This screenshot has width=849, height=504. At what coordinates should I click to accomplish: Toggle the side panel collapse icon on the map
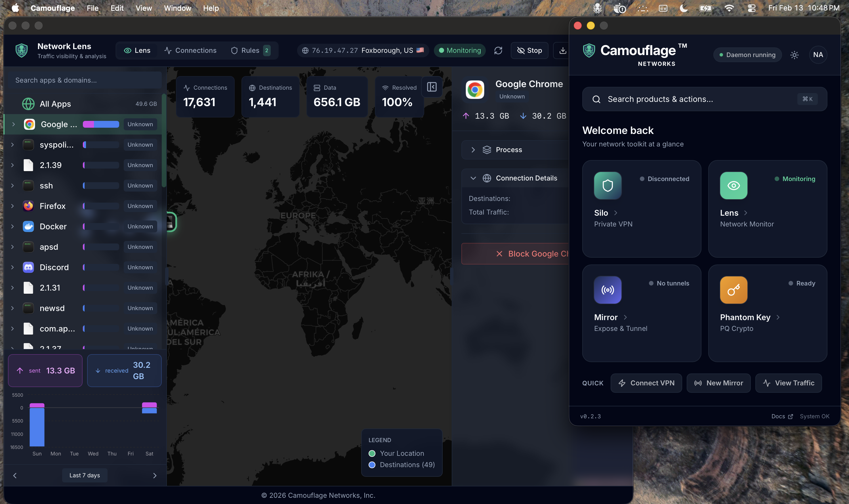click(x=432, y=87)
